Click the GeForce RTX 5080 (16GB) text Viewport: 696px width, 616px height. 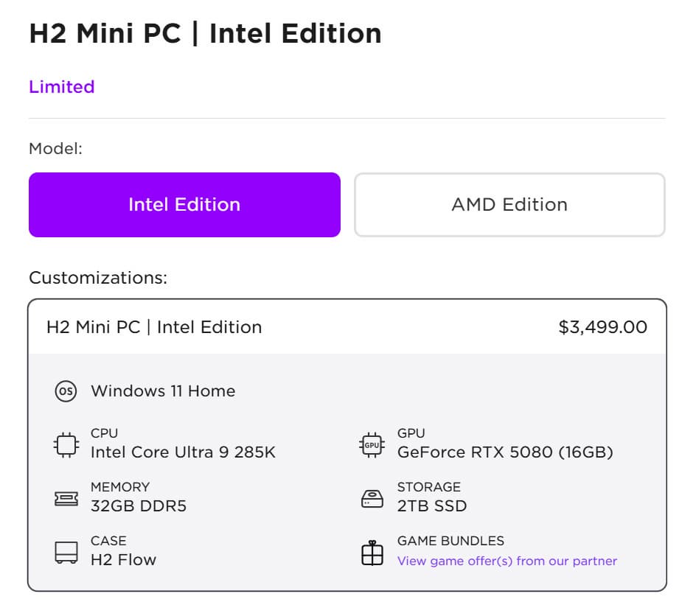pos(505,452)
